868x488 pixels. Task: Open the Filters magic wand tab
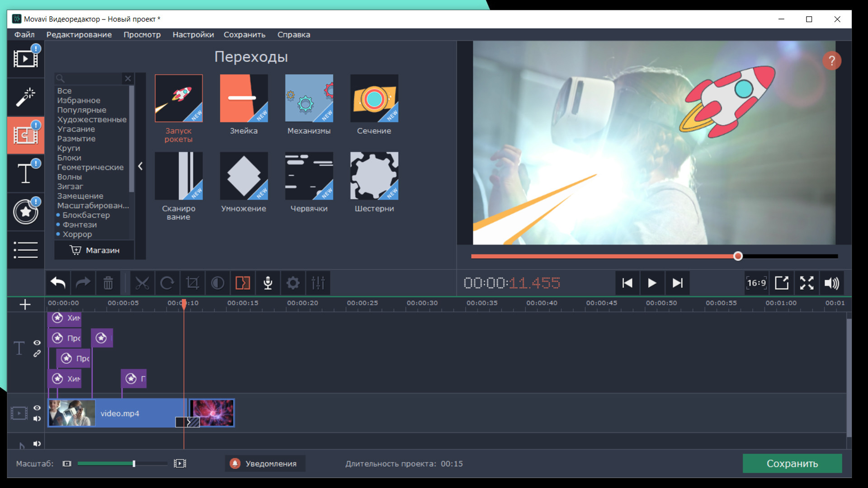pos(25,97)
